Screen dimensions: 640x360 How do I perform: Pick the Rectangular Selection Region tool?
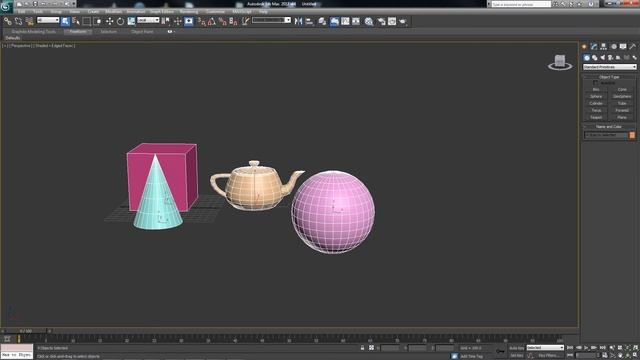87,21
